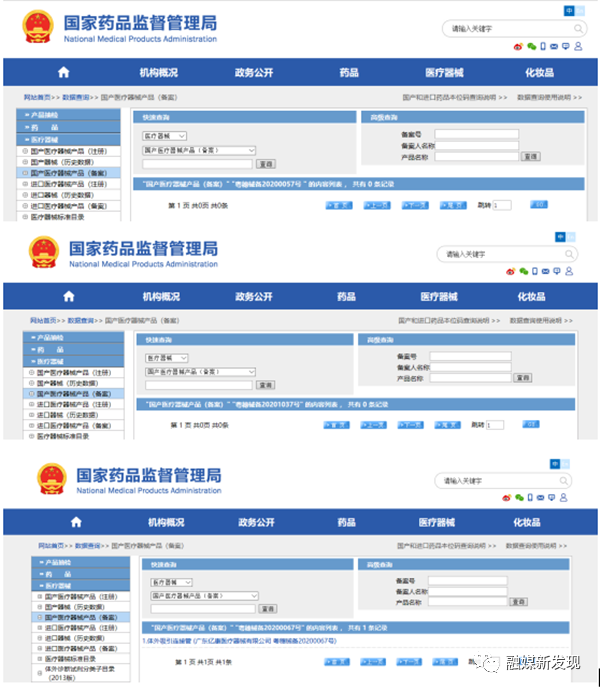Open WeChat icon on the 20200057 page

point(532,47)
